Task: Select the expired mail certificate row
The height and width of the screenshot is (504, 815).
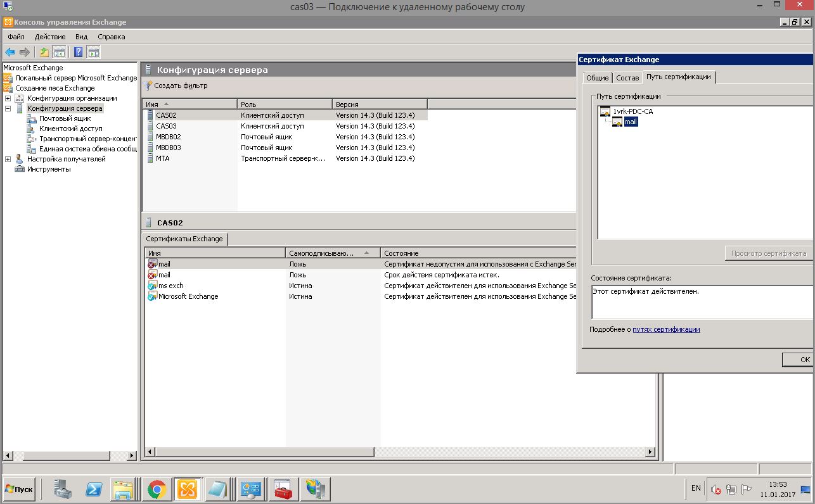Action: (360, 275)
